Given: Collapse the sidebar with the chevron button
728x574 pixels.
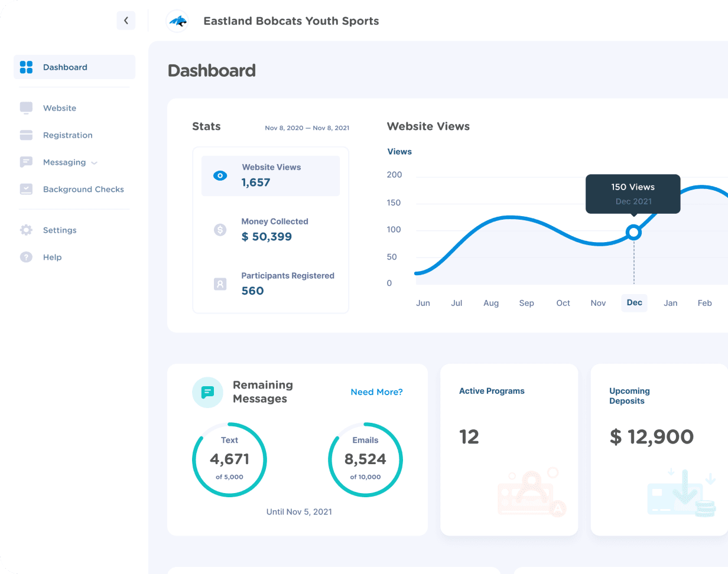Looking at the screenshot, I should point(126,21).
